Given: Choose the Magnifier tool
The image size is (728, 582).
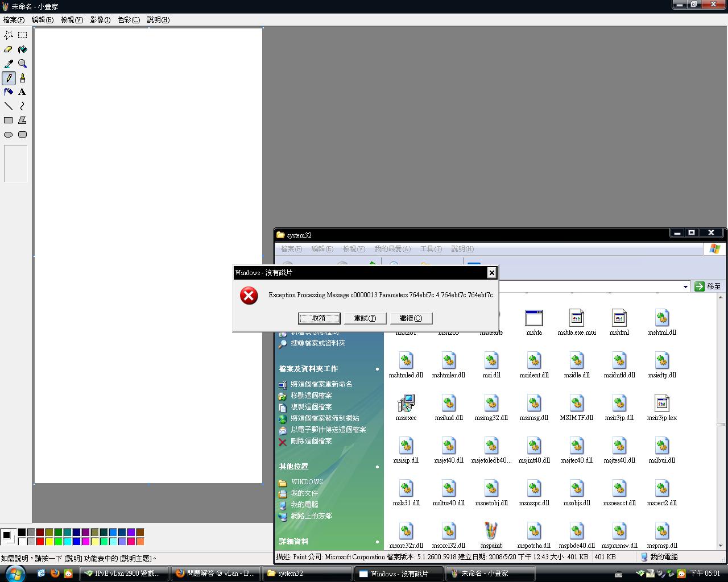Looking at the screenshot, I should tap(22, 64).
